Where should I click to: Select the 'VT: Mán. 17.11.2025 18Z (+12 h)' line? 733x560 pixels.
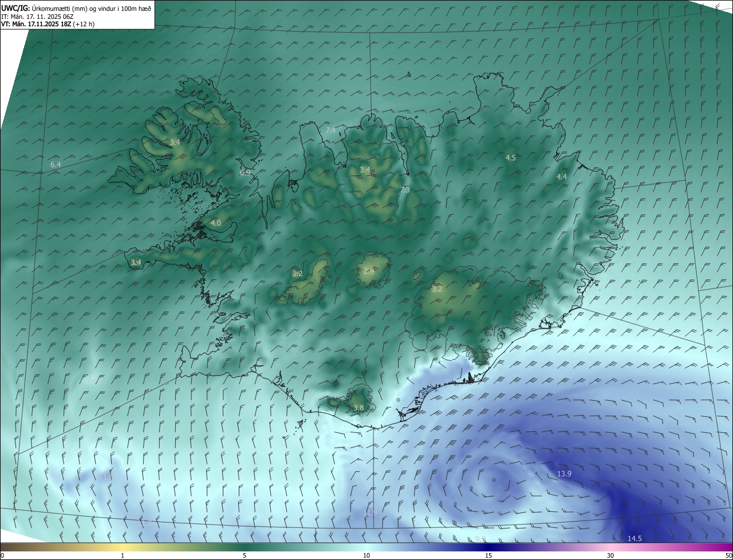click(48, 25)
